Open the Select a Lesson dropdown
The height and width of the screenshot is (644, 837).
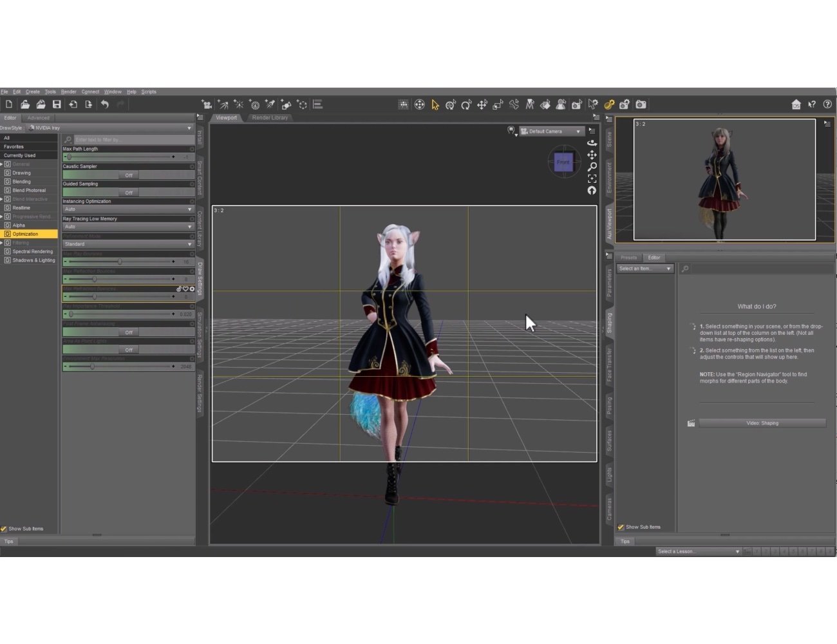click(698, 551)
